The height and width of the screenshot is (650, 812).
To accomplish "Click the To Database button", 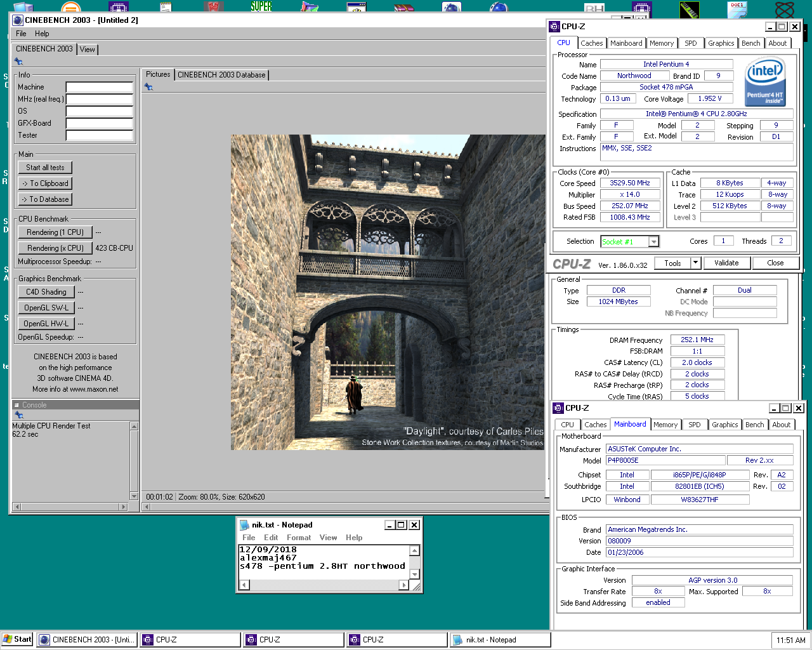I will coord(45,199).
